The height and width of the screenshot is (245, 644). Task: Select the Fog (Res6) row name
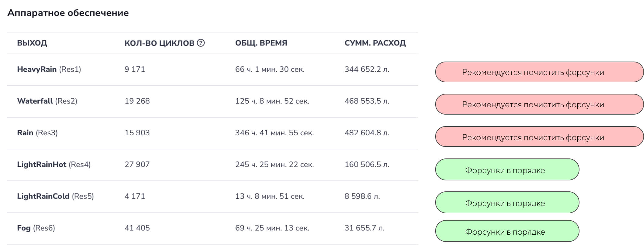[x=36, y=228]
